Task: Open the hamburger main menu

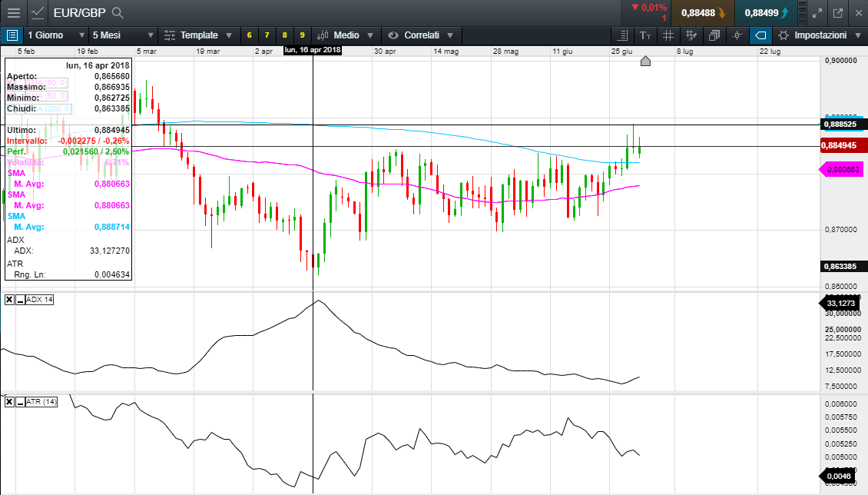Action: pyautogui.click(x=13, y=12)
